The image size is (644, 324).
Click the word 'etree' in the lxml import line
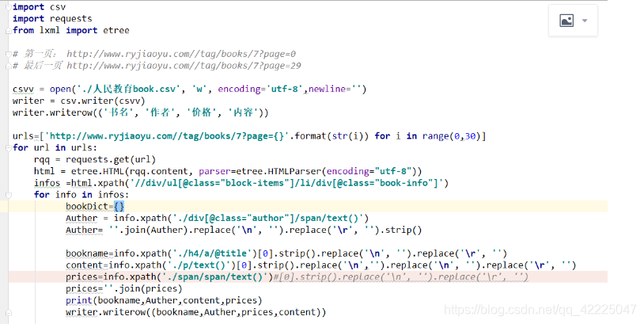click(x=116, y=30)
